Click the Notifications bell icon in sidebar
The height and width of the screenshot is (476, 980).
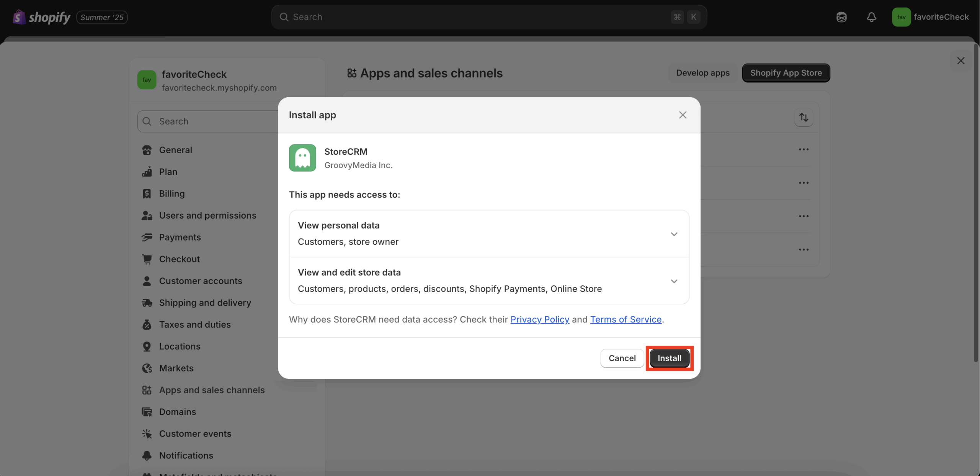click(147, 455)
